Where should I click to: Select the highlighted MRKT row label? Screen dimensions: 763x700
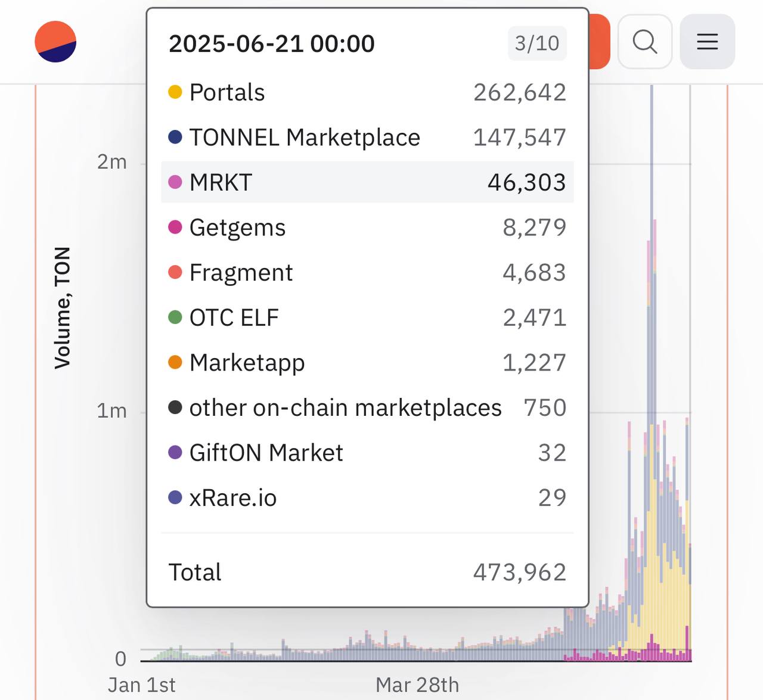click(221, 182)
